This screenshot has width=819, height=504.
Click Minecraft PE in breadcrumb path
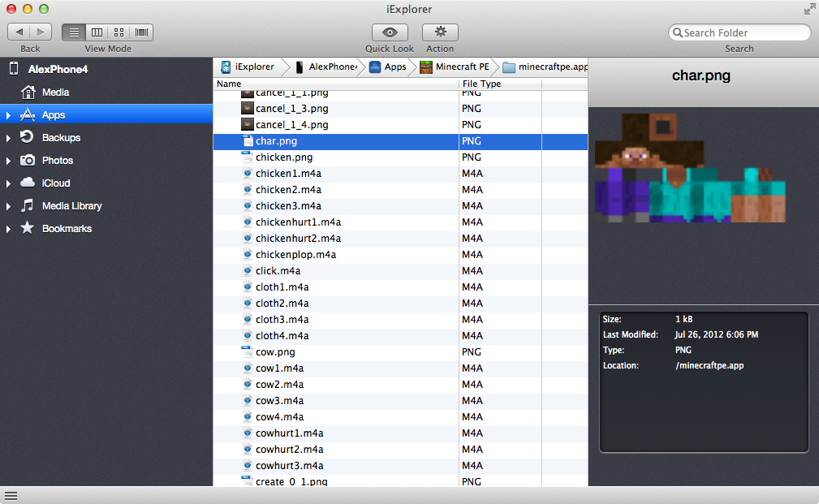(x=454, y=67)
